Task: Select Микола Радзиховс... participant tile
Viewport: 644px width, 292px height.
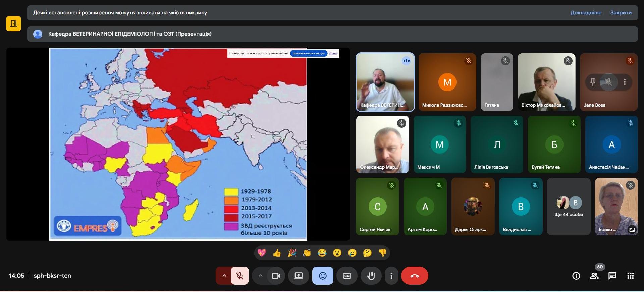Action: point(447,82)
